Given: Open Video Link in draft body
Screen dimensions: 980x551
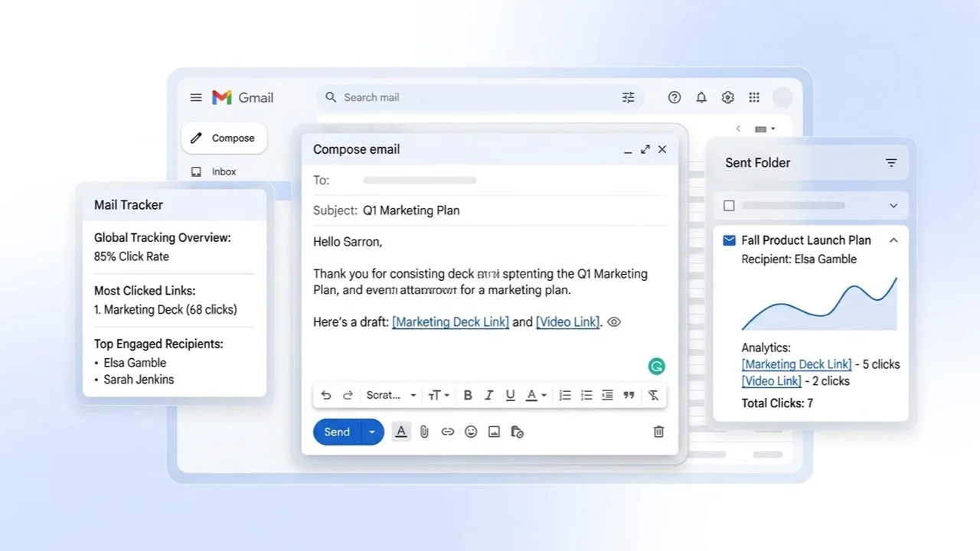Looking at the screenshot, I should 567,322.
